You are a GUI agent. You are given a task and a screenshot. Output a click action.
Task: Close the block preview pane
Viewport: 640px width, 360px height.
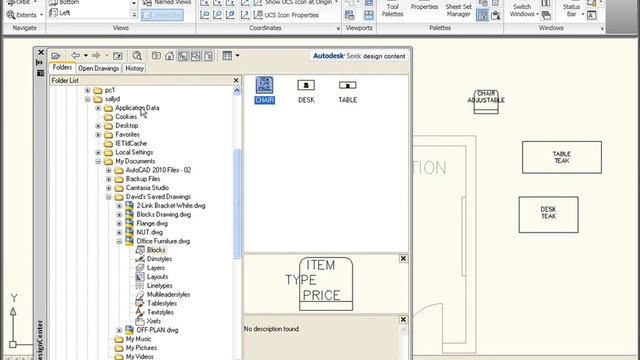pos(403,258)
